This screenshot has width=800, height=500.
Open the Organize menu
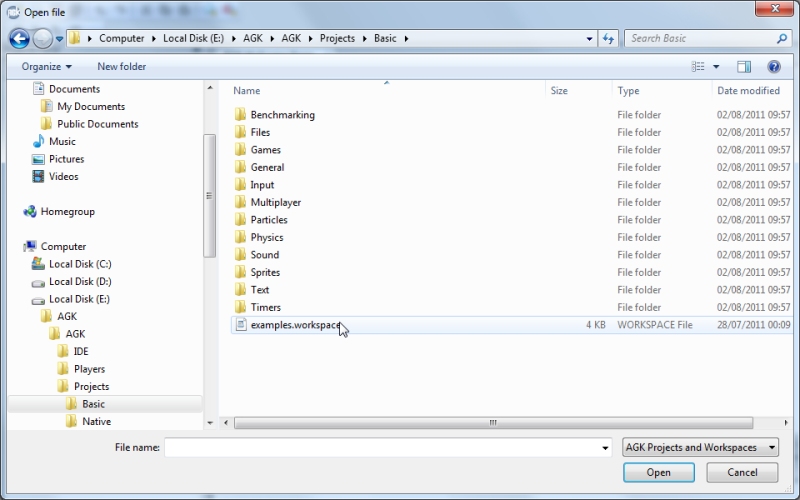click(46, 66)
